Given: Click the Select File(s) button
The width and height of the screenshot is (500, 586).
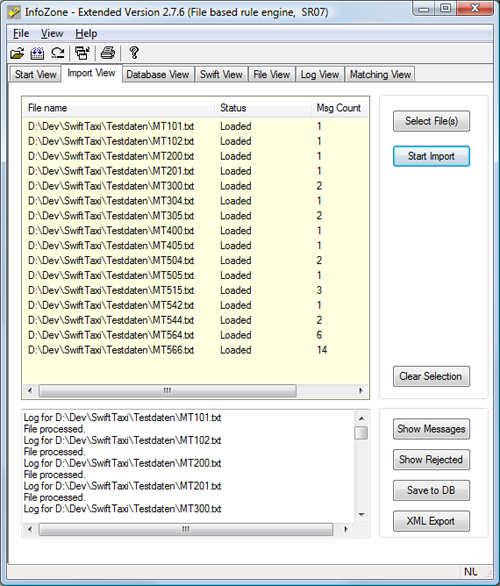Looking at the screenshot, I should click(x=431, y=121).
